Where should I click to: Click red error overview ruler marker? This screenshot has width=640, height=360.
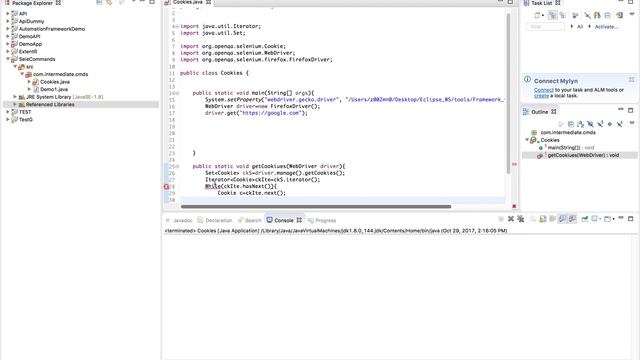514,164
